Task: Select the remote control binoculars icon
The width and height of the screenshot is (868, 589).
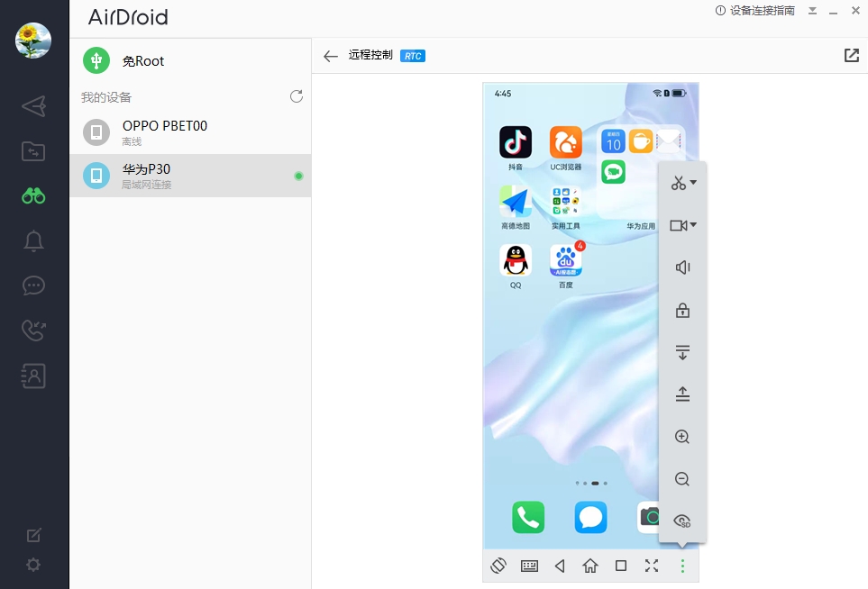Action: [33, 195]
